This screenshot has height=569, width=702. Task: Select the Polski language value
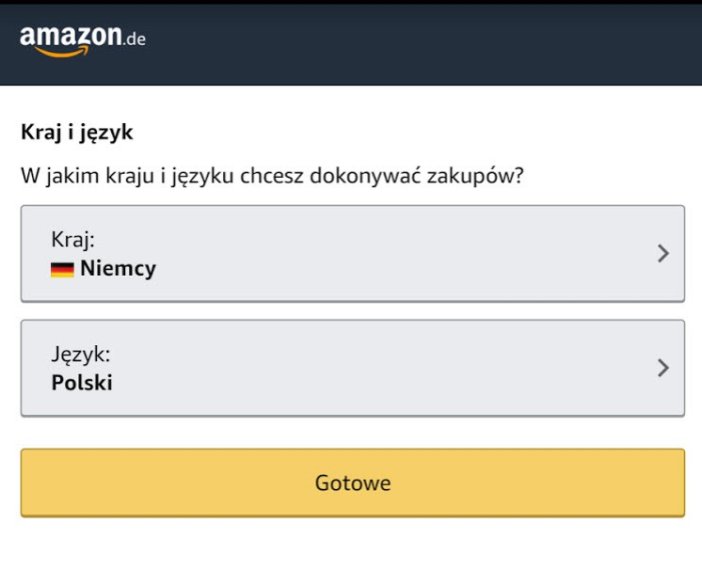[82, 383]
